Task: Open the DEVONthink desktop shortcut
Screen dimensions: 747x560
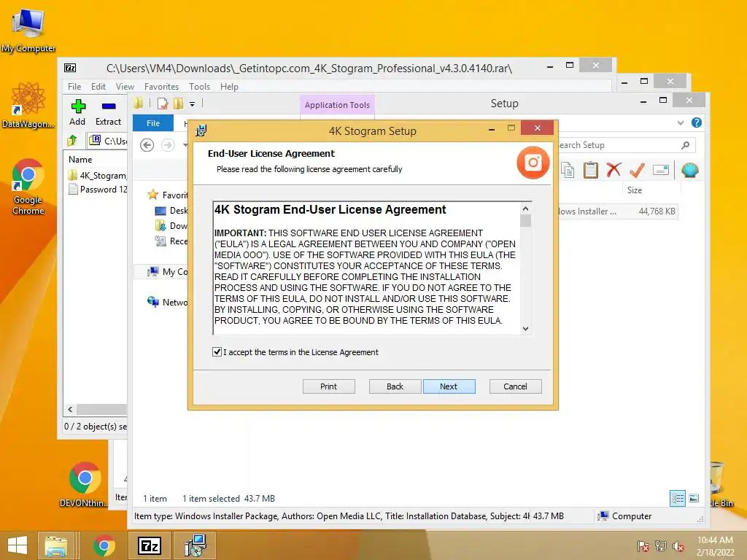Action: [x=85, y=484]
